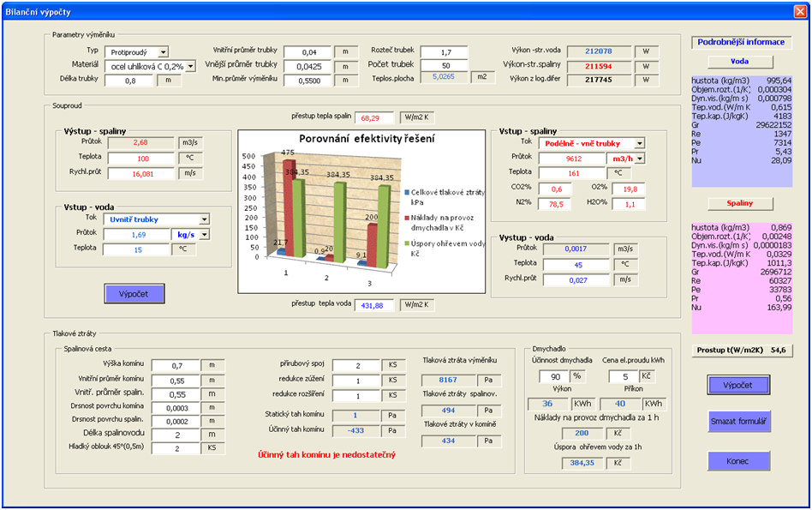Open the kg/s unit dropdown for water flow
The width and height of the screenshot is (812, 510).
pyautogui.click(x=205, y=235)
